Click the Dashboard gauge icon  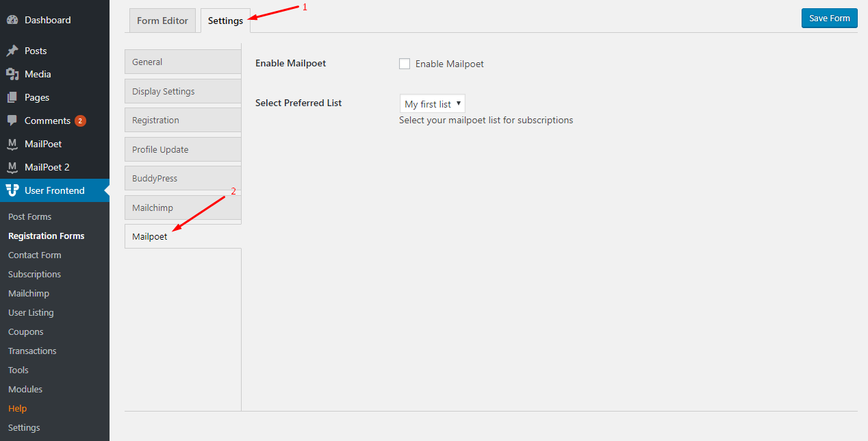pos(12,21)
